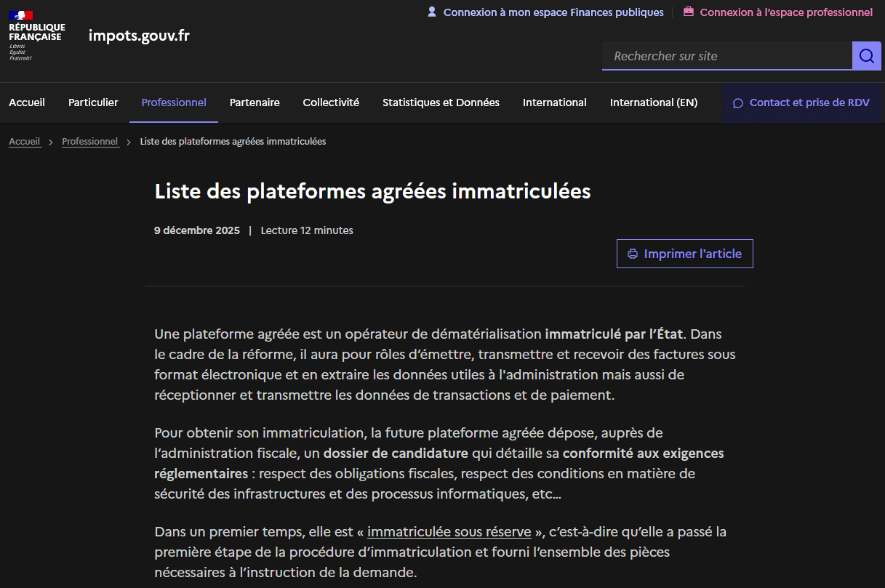Click the impots.gouv.fr site title
885x588 pixels.
point(139,35)
